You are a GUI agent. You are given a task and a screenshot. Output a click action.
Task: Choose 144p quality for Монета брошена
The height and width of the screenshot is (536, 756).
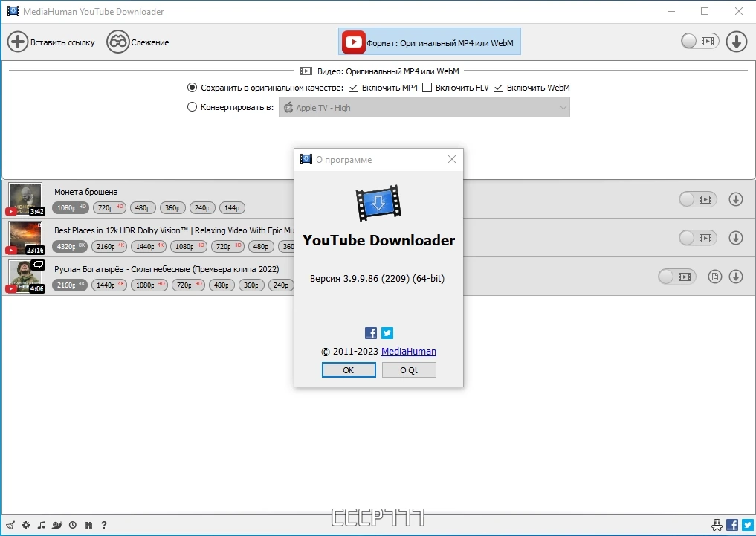(x=232, y=207)
